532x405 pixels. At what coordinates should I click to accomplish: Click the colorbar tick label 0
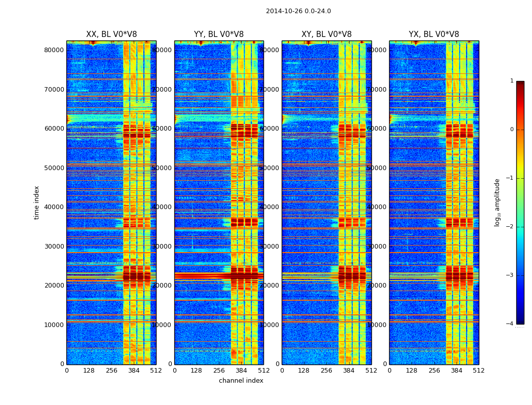(511, 130)
